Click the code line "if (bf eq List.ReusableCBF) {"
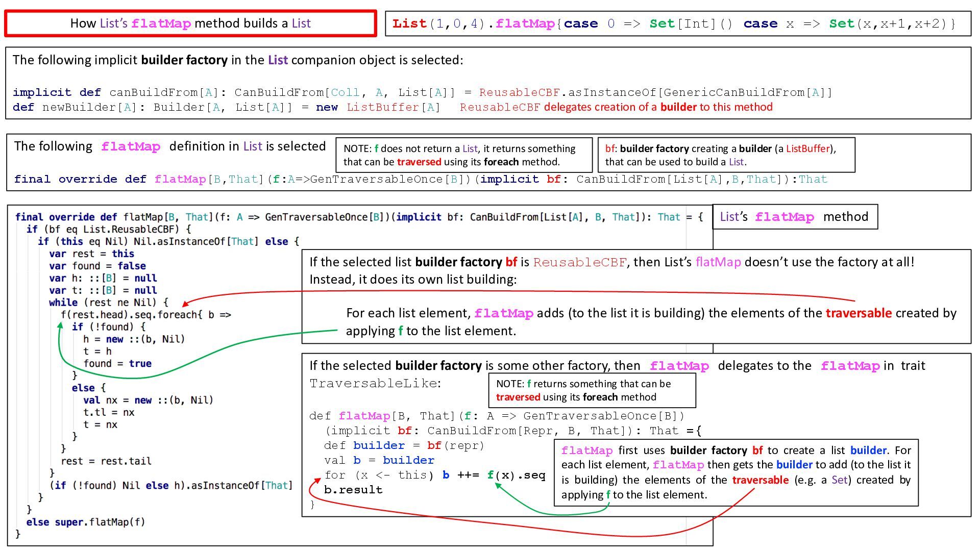Viewport: 980px width, 551px height. [109, 229]
